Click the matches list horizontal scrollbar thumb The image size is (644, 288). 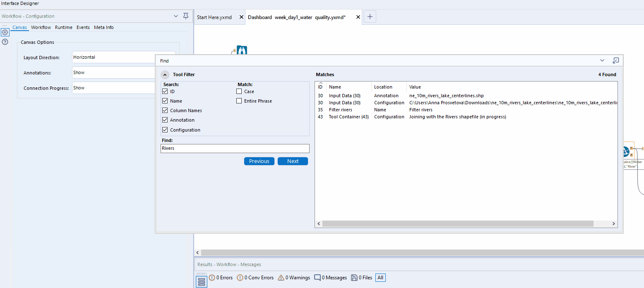click(x=458, y=224)
